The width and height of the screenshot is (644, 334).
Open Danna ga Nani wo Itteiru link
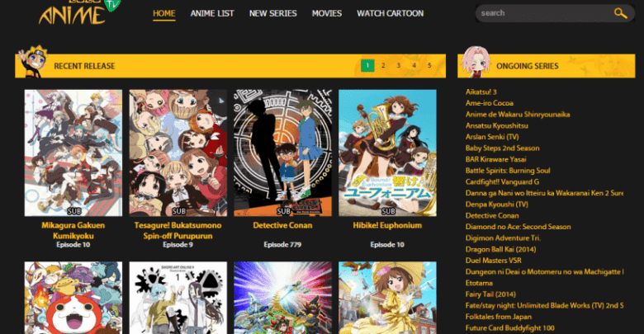(x=544, y=193)
